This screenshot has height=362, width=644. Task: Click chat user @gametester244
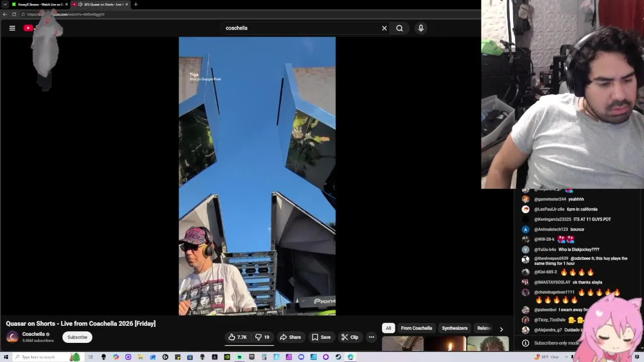tap(550, 199)
